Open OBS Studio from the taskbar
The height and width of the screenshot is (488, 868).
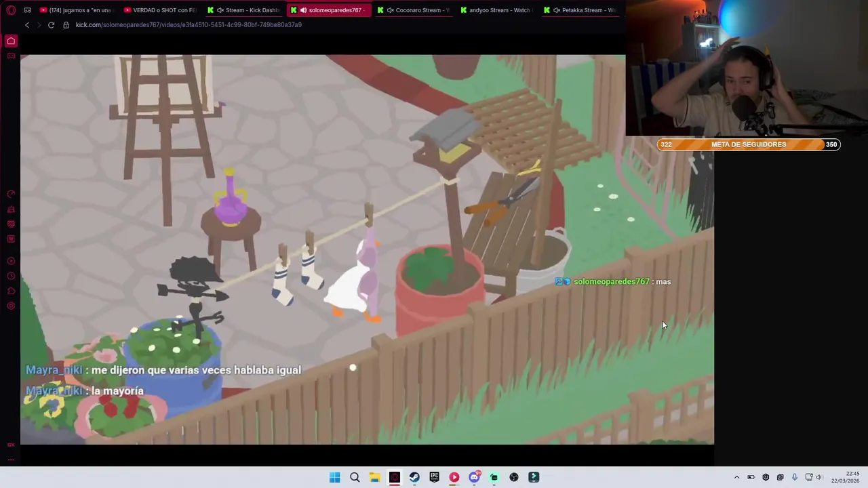coord(514,477)
